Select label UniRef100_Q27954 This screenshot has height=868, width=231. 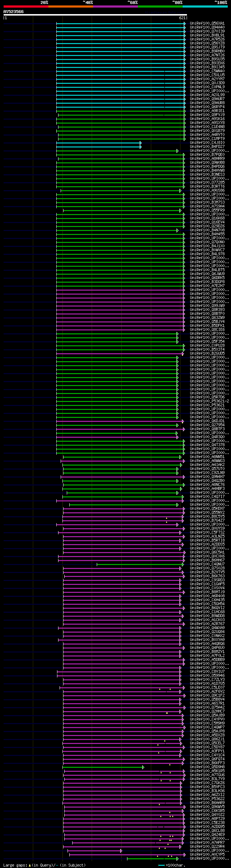pyautogui.click(x=207, y=425)
